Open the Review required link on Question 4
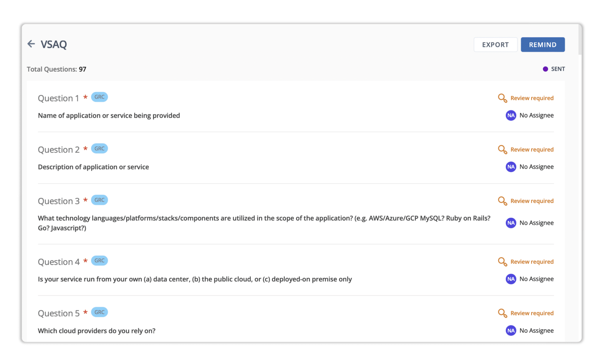 tap(532, 262)
